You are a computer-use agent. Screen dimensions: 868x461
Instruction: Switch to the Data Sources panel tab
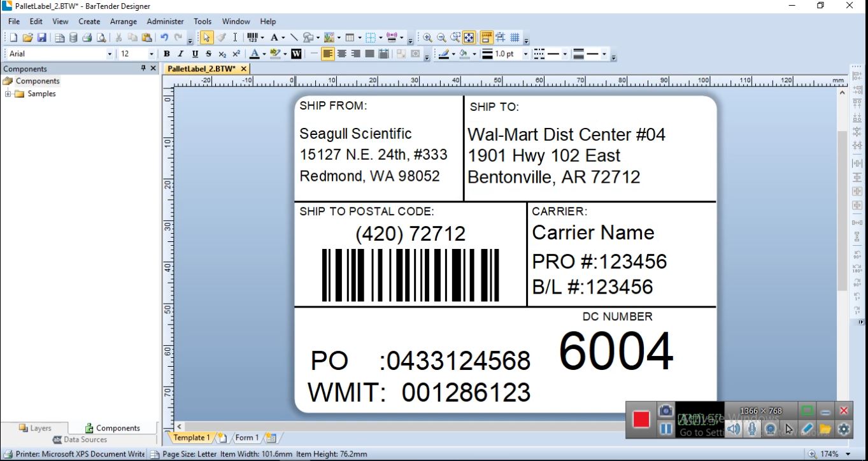tap(80, 439)
